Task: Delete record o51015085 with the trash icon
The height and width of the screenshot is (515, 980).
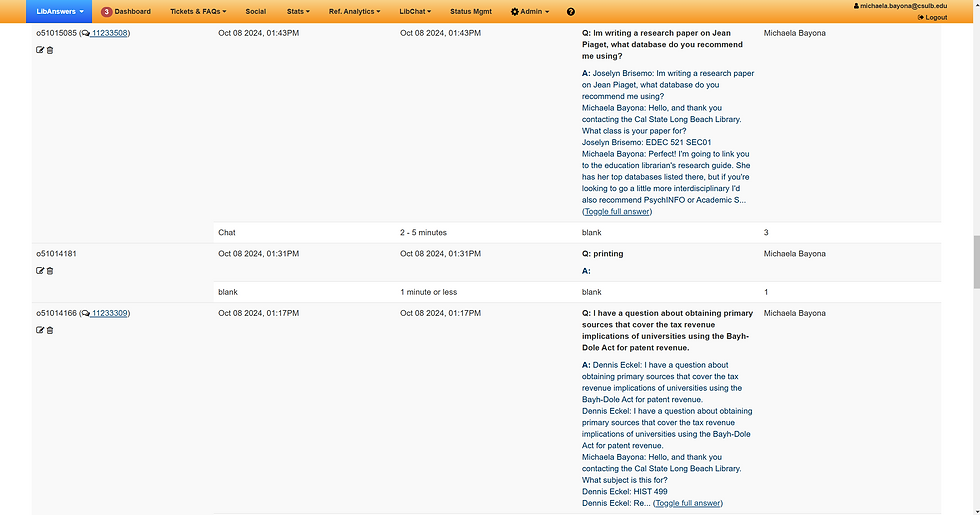Action: click(50, 50)
